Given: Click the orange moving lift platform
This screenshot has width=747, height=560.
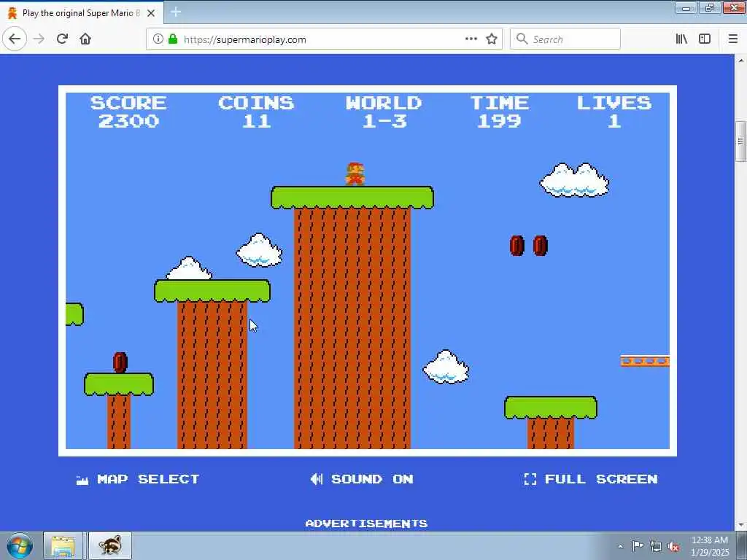Looking at the screenshot, I should coord(645,362).
